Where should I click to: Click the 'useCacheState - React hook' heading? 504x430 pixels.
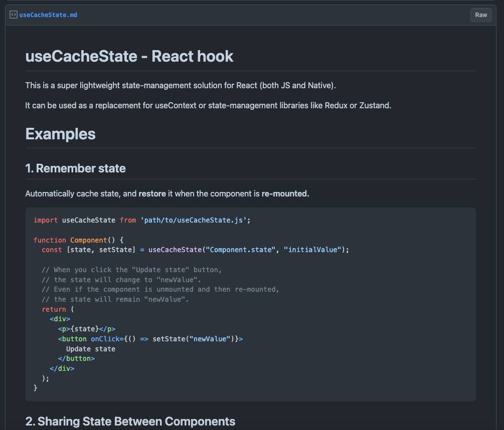[129, 56]
